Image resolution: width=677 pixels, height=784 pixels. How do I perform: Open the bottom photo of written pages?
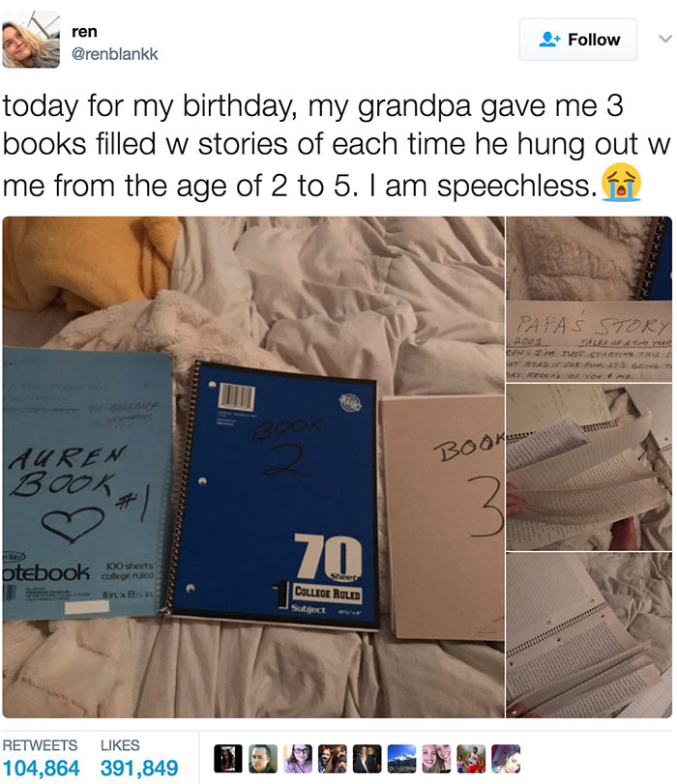(589, 635)
